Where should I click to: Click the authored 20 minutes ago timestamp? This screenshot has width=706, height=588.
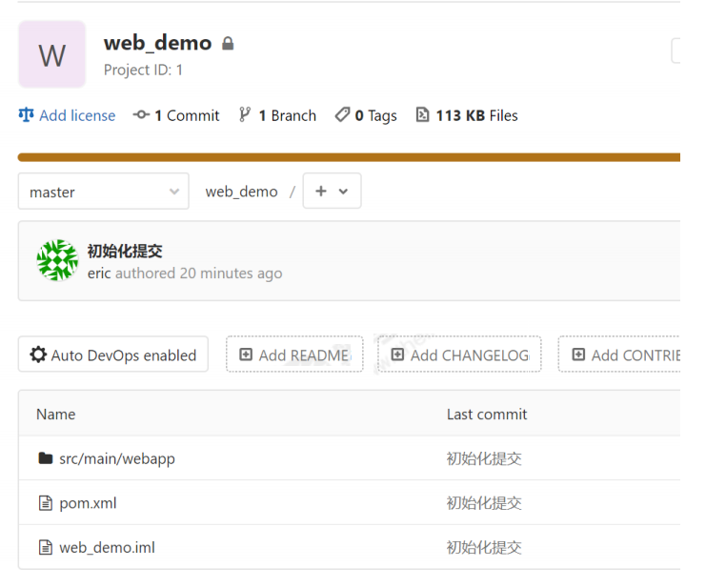point(199,274)
